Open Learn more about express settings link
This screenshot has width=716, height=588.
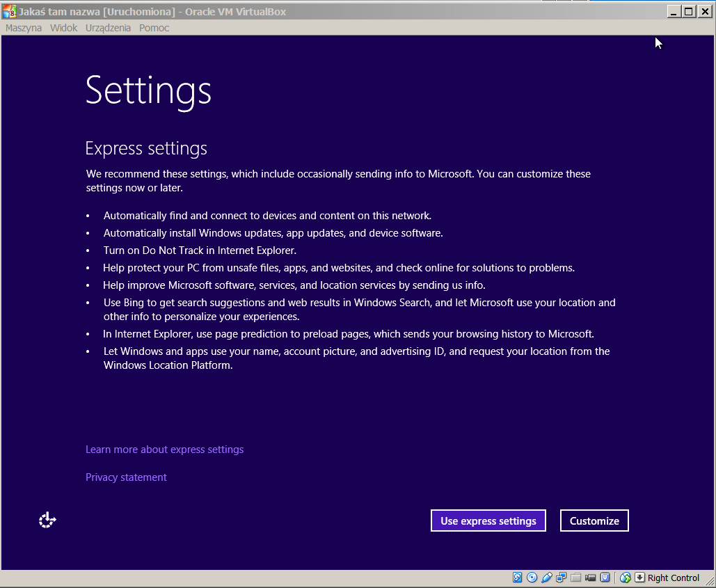click(x=164, y=450)
